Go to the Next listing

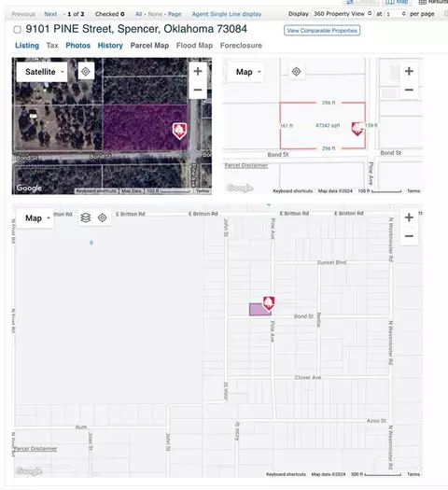click(x=50, y=14)
